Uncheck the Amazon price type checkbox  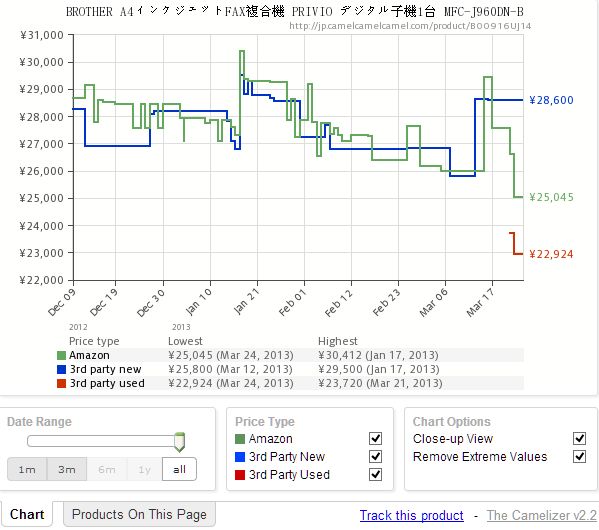375,438
